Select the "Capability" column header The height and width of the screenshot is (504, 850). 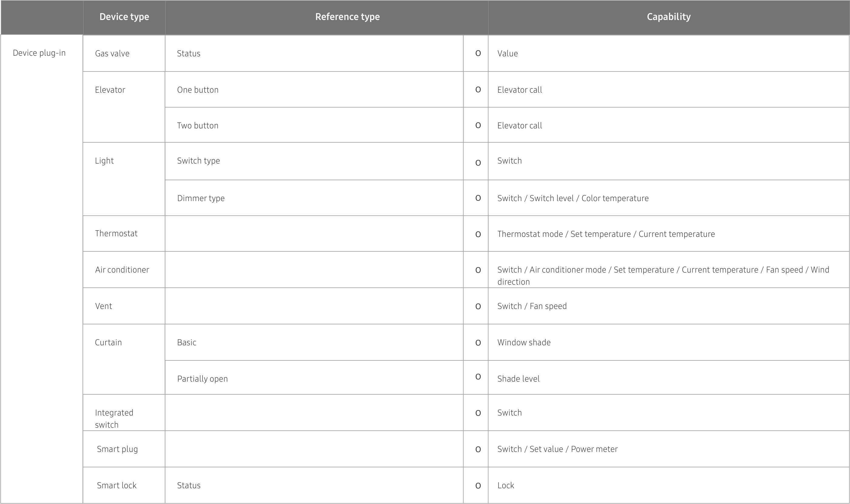668,17
